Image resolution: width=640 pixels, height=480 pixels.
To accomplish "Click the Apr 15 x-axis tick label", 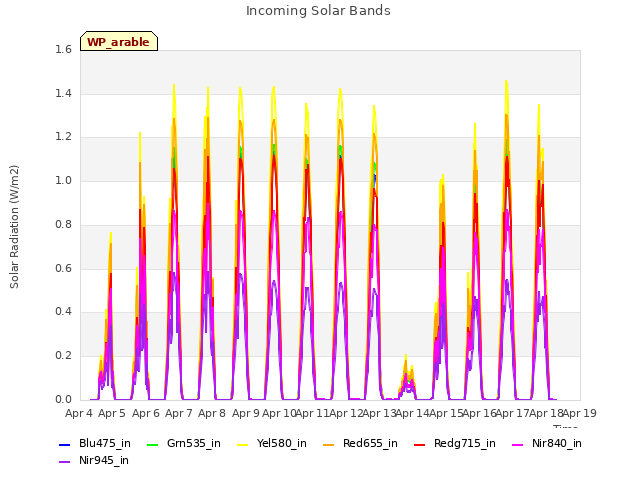I will pos(446,413).
